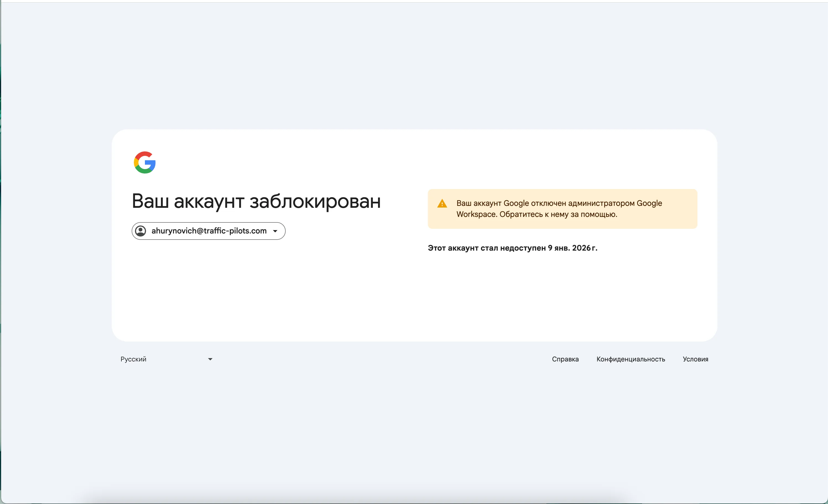
Task: Click the "Этот аккаунт стал недоступен" text
Action: tap(486, 248)
